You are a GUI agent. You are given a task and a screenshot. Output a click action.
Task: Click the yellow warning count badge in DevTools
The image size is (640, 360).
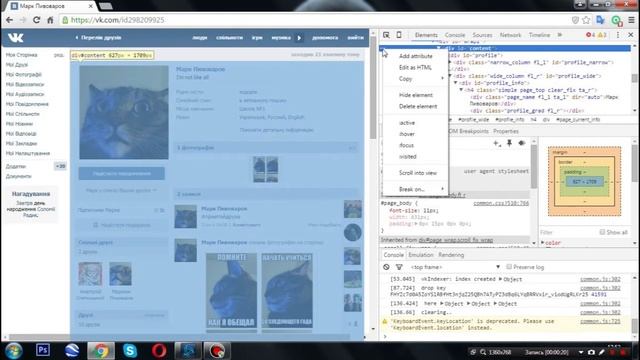pyautogui.click(x=602, y=35)
